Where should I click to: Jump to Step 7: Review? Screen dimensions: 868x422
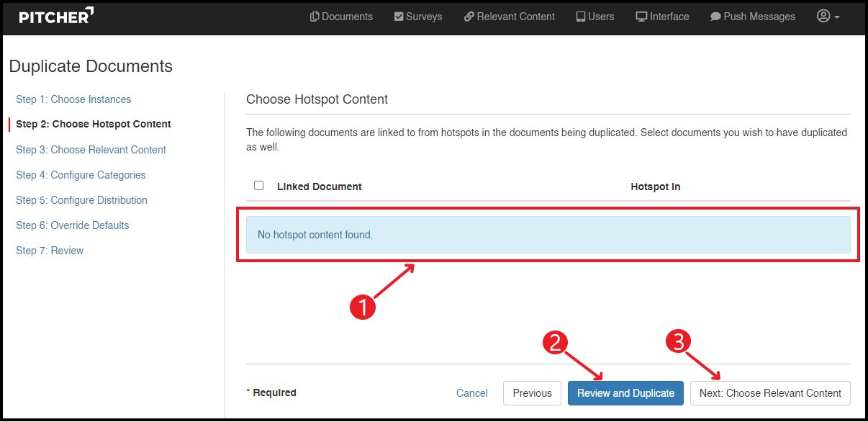pyautogui.click(x=50, y=251)
